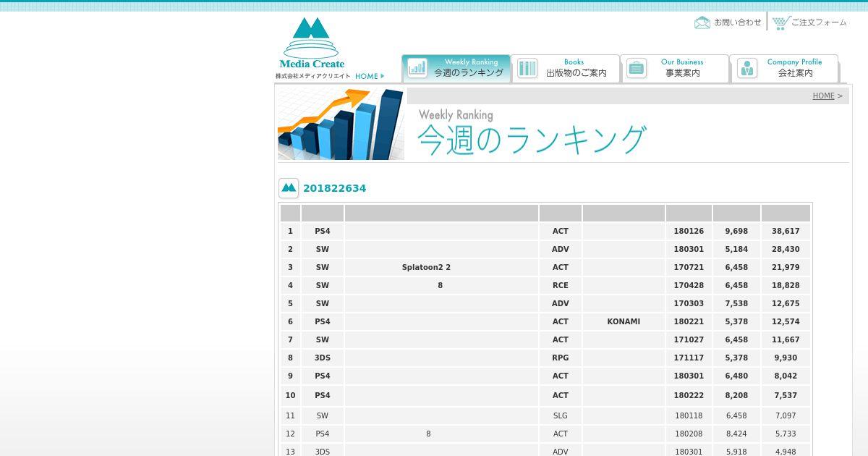Viewport: 868px width, 456px height.
Task: Click the KONAMI publisher cell
Action: pyautogui.click(x=624, y=321)
